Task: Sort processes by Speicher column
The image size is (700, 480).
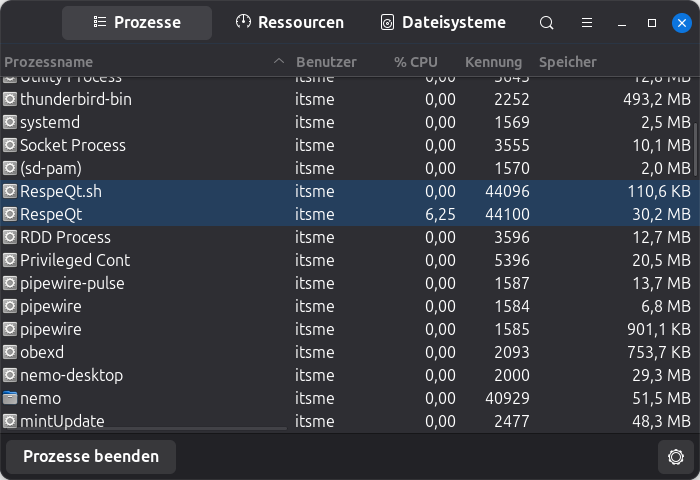Action: [x=567, y=62]
